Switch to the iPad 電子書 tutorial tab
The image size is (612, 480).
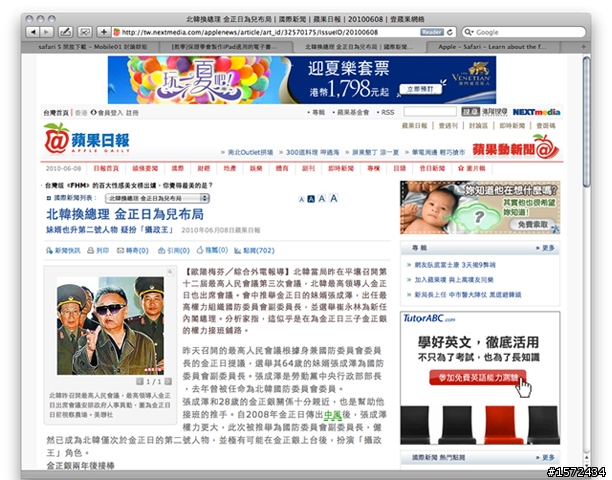coord(224,47)
